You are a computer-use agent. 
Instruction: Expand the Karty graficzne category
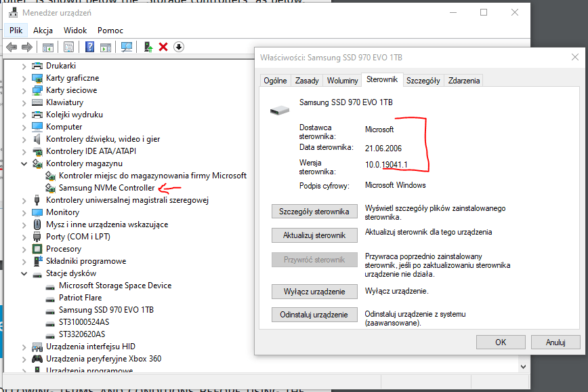[24, 79]
